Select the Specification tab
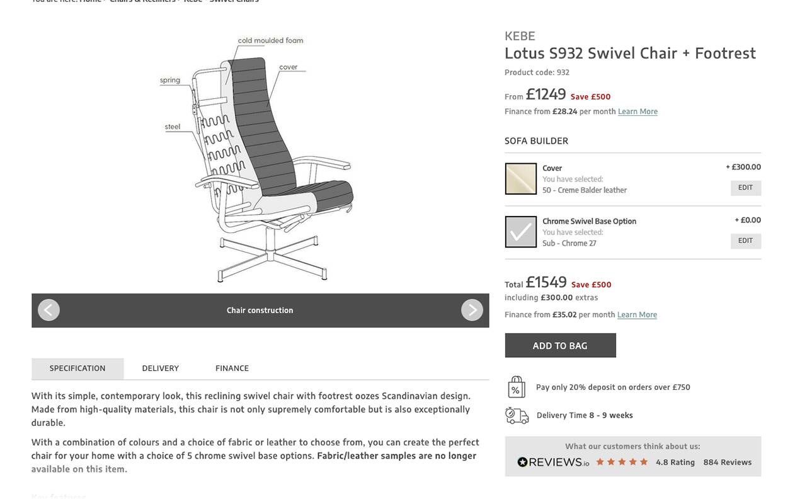The height and width of the screenshot is (504, 812). click(77, 368)
